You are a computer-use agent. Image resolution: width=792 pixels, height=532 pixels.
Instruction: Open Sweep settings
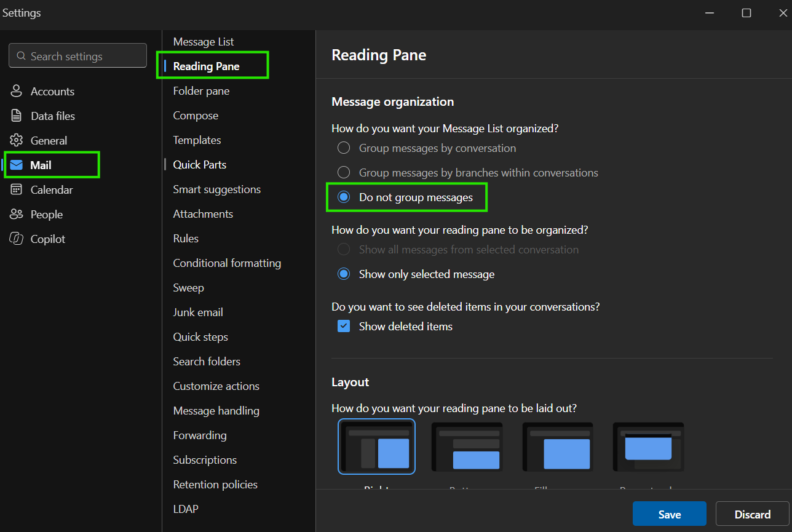tap(188, 288)
